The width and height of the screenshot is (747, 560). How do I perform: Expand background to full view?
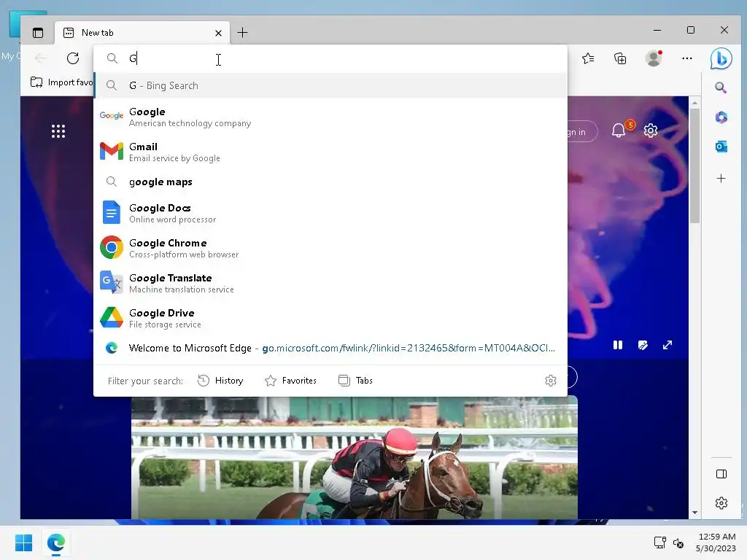[x=667, y=345]
